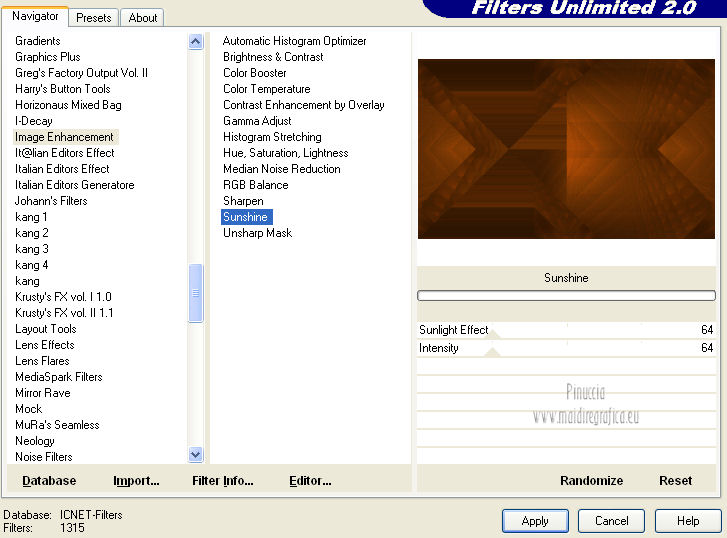
Task: Click the Sunshine preview image
Action: coord(566,149)
